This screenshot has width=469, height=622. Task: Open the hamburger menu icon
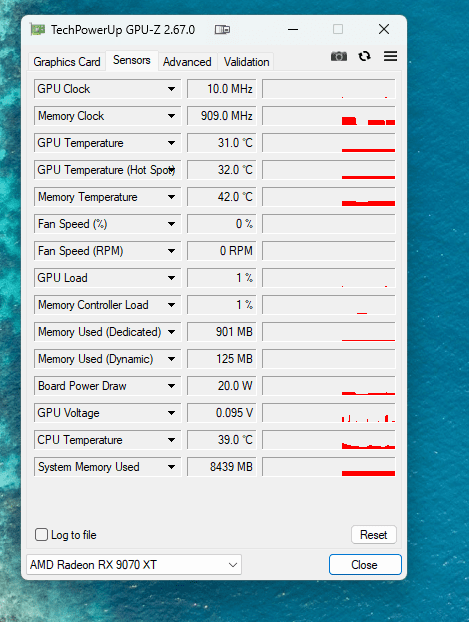(x=390, y=56)
